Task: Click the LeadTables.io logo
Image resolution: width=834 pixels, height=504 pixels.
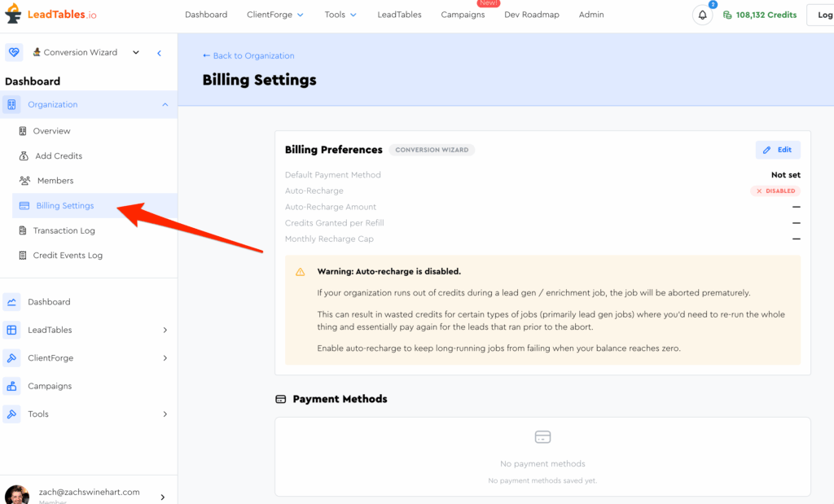Action: click(51, 15)
